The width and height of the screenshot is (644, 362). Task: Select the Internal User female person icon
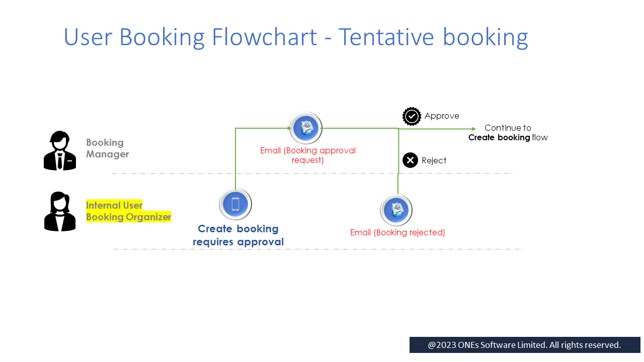click(x=60, y=212)
